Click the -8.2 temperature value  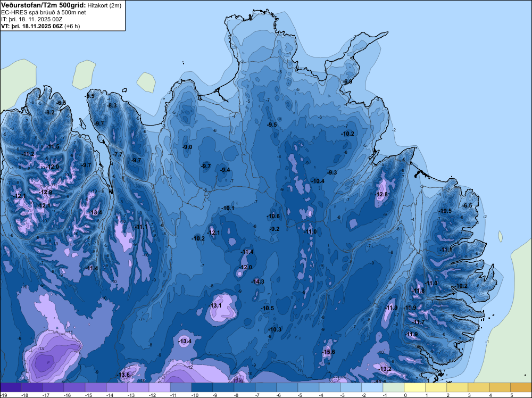[x=49, y=112]
